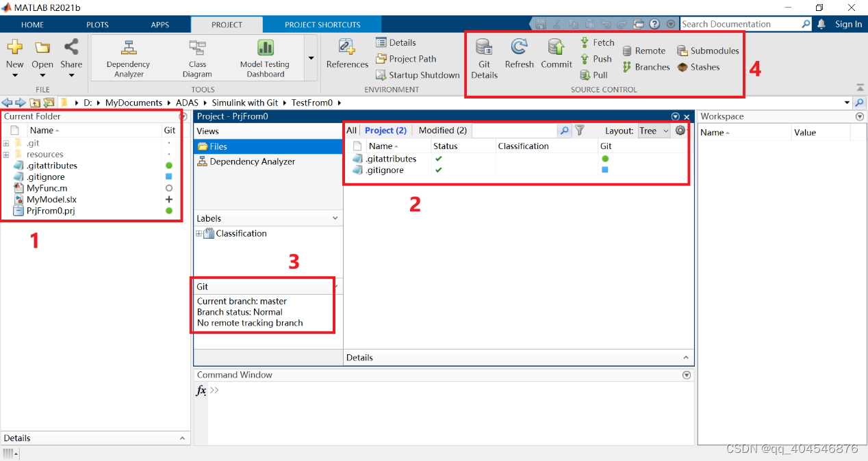Go up one folder level
Screen dimensions: 868x461
point(34,103)
